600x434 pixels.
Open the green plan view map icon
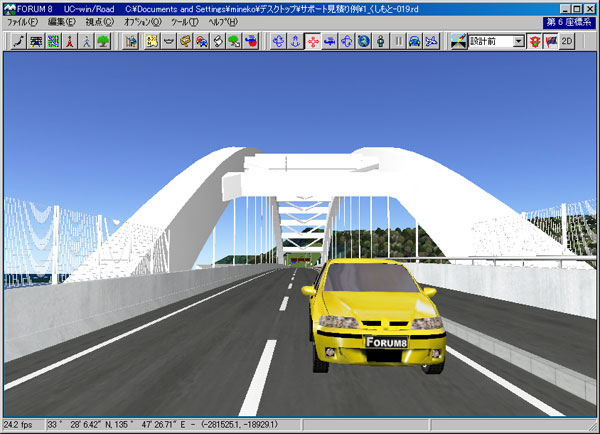tap(53, 41)
